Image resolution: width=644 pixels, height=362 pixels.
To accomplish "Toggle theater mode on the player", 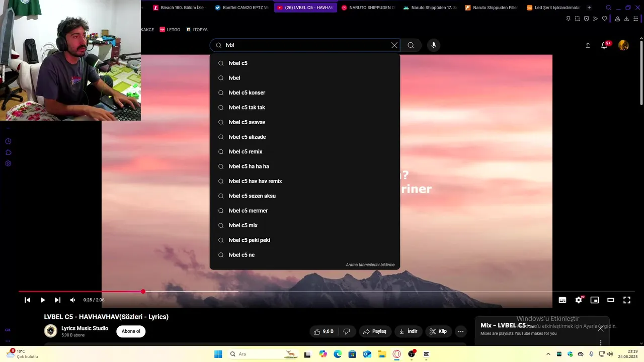I will pyautogui.click(x=611, y=300).
